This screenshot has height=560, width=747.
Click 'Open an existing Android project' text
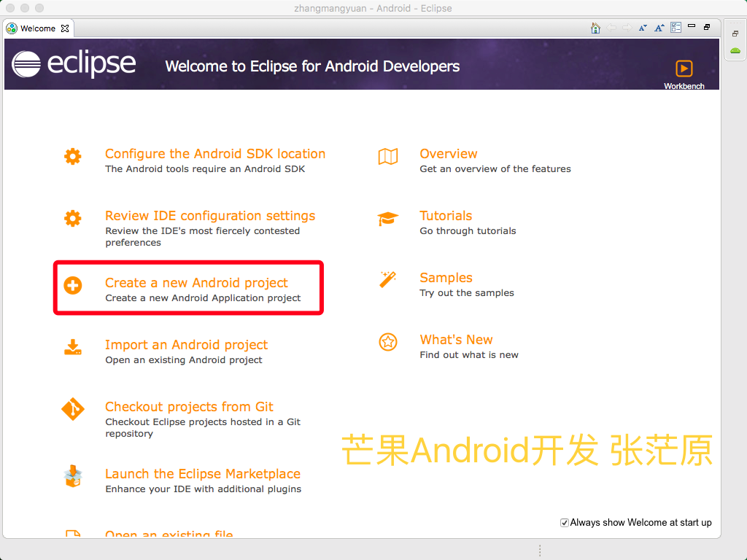[183, 360]
